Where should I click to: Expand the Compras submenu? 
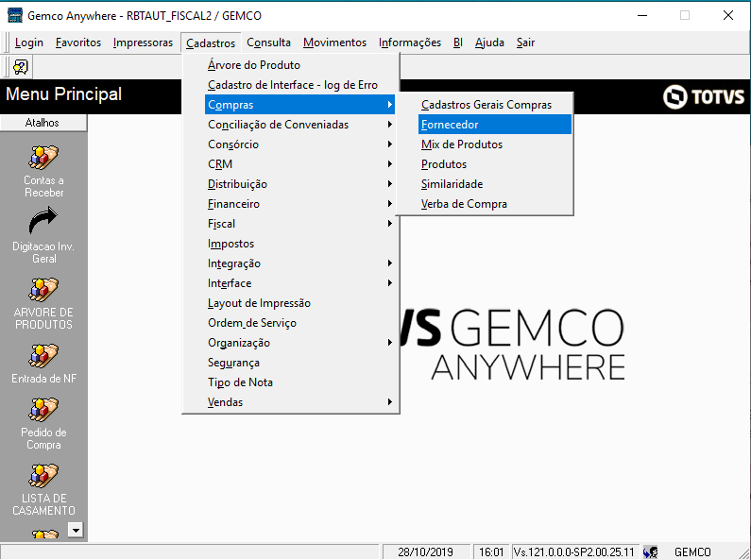point(299,105)
